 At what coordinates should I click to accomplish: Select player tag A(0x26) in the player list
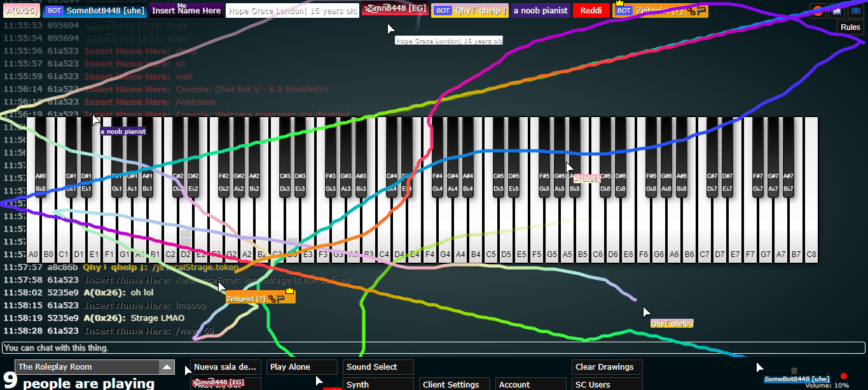[x=22, y=10]
